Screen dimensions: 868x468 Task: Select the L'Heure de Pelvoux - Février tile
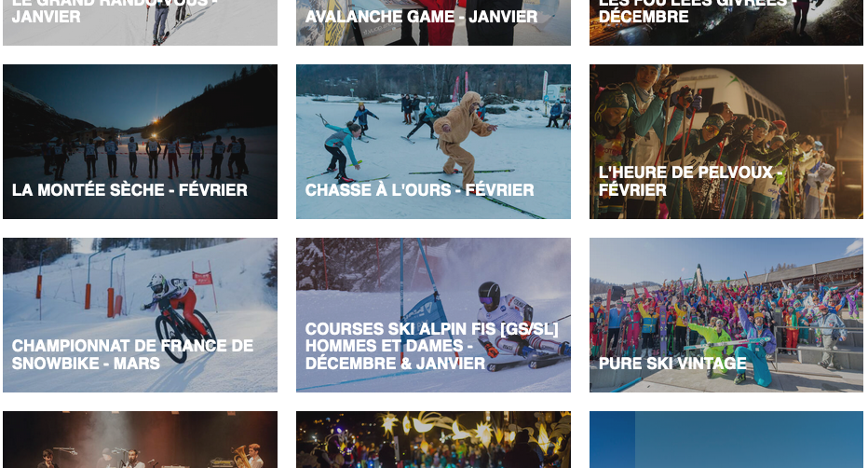726,142
